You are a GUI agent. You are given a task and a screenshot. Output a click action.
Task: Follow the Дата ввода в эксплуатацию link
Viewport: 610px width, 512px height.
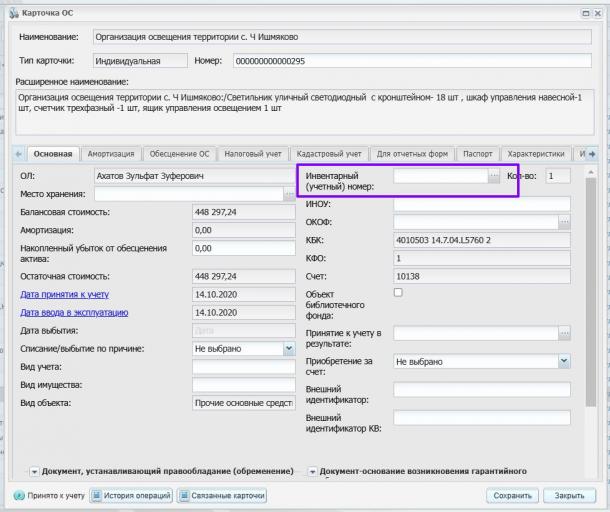tap(74, 312)
